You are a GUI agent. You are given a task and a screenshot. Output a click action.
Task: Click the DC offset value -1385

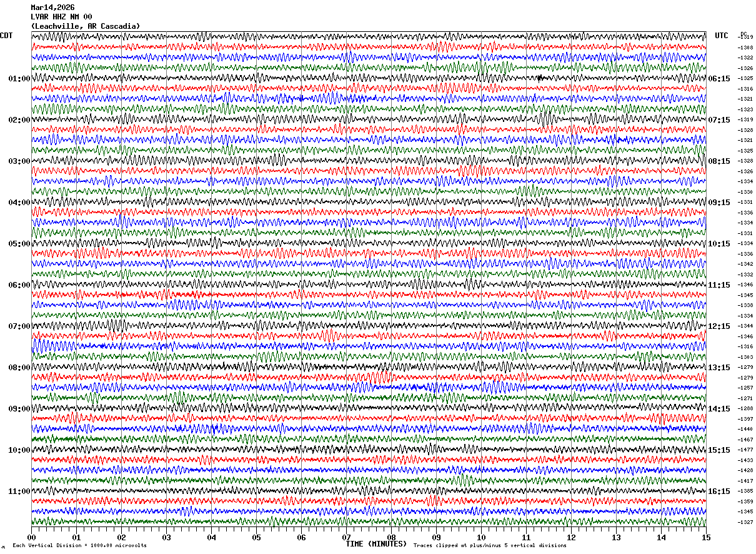(745, 491)
